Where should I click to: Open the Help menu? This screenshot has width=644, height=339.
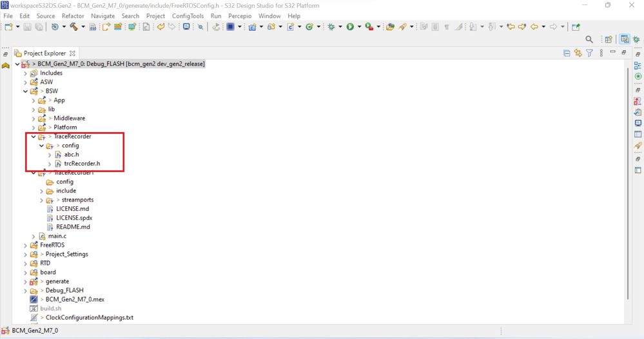tap(294, 15)
